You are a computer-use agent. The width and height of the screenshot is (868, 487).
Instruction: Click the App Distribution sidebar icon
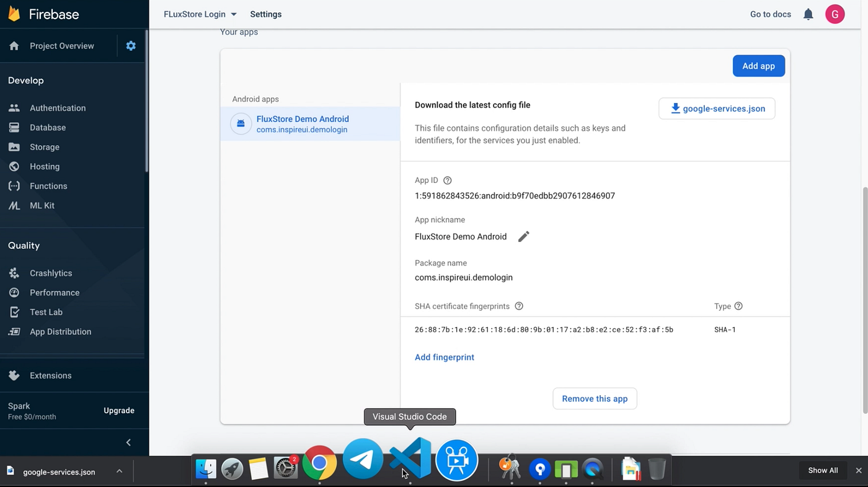[14, 331]
